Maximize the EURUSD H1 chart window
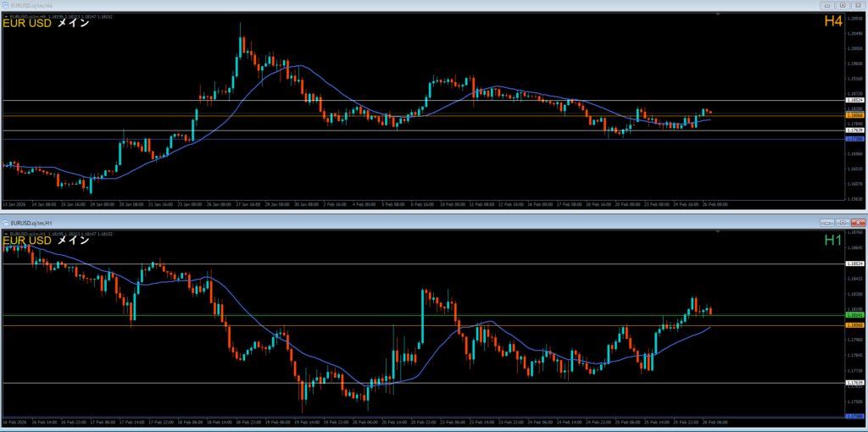Image resolution: width=868 pixels, height=432 pixels. [843, 223]
